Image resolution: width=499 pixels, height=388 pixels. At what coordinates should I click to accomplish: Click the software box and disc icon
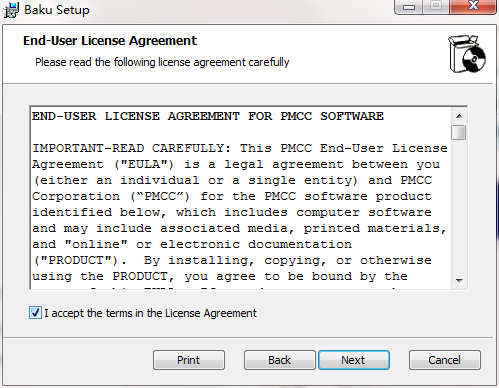tap(467, 54)
